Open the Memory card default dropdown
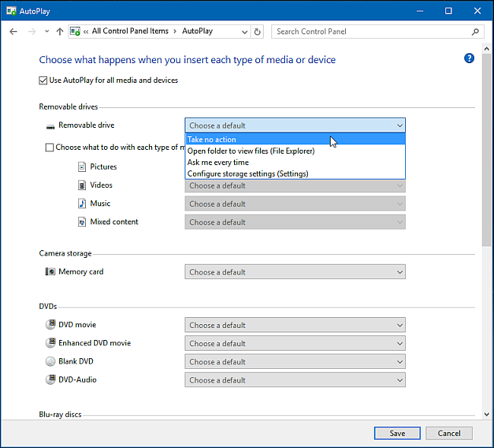494x448 pixels. coord(295,272)
